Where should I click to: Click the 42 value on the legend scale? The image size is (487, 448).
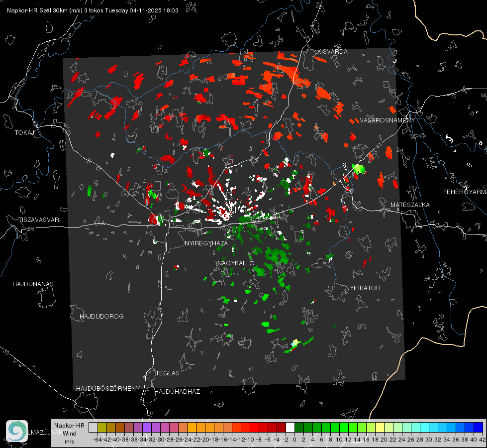pos(482,440)
